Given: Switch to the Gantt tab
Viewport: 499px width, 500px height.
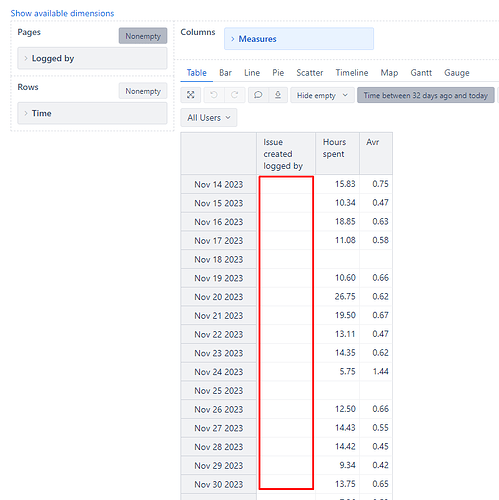Looking at the screenshot, I should (421, 73).
